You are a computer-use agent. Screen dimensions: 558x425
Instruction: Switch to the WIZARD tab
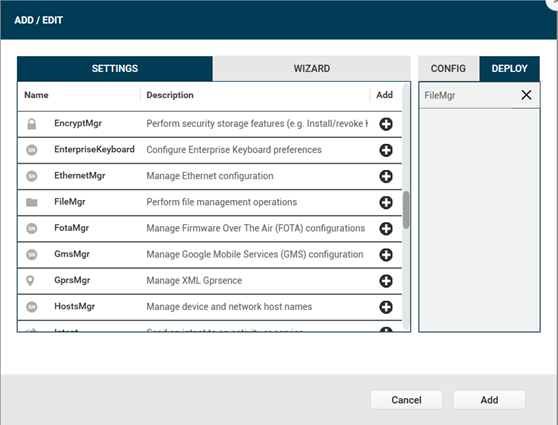tap(311, 68)
